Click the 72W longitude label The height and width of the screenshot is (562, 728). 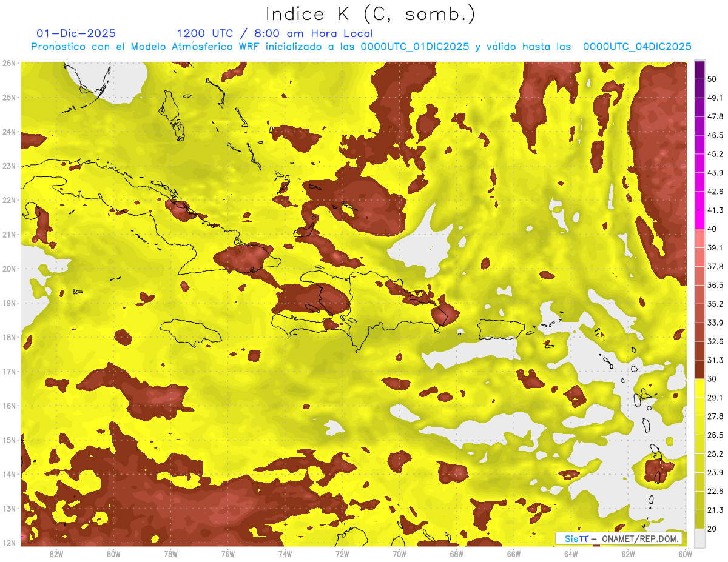342,554
